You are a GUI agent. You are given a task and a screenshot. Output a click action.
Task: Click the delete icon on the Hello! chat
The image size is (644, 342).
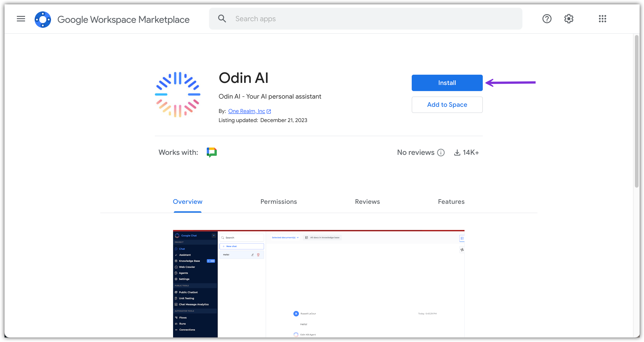258,255
